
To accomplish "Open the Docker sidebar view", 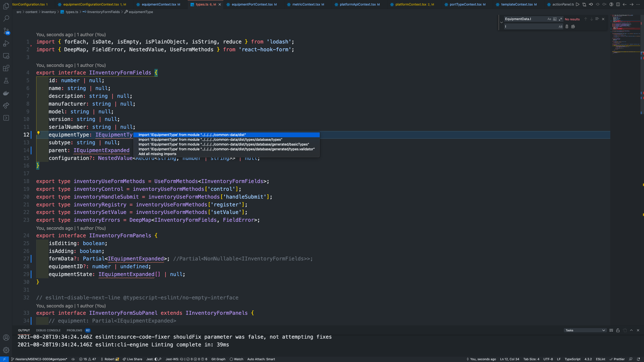I will pyautogui.click(x=6, y=93).
